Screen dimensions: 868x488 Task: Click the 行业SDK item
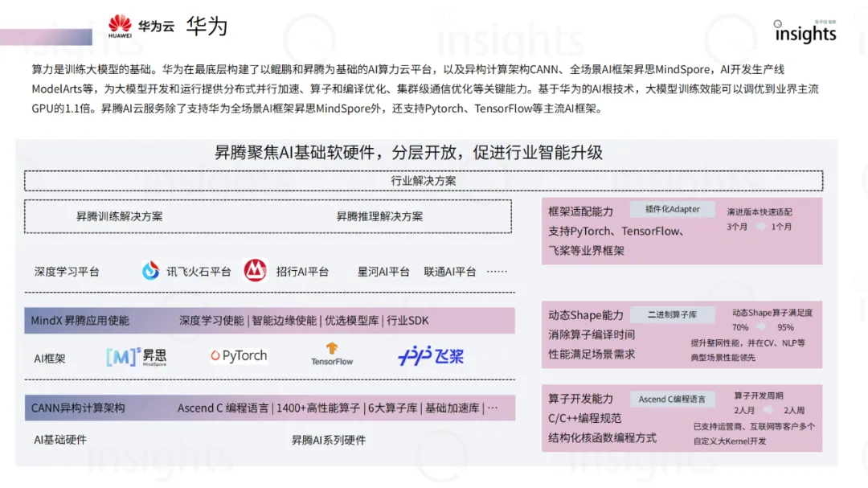click(408, 321)
